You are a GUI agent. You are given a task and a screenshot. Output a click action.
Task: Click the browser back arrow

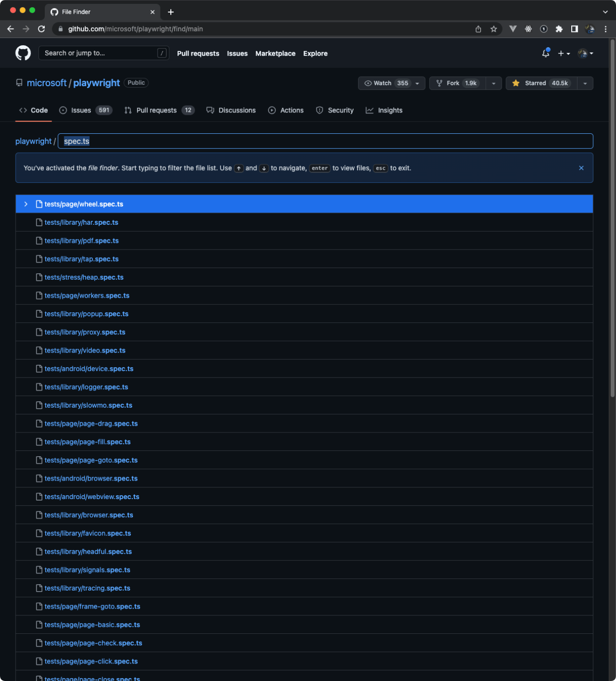(11, 29)
